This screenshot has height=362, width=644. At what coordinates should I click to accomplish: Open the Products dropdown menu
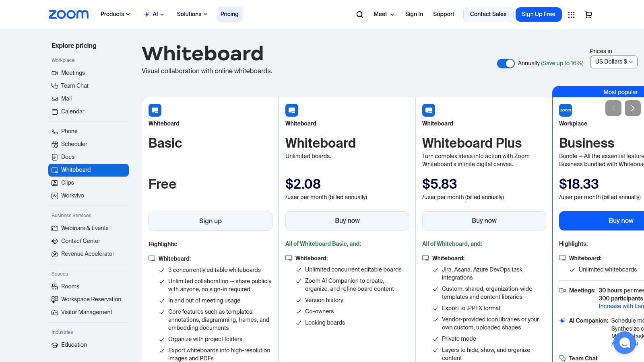[115, 14]
